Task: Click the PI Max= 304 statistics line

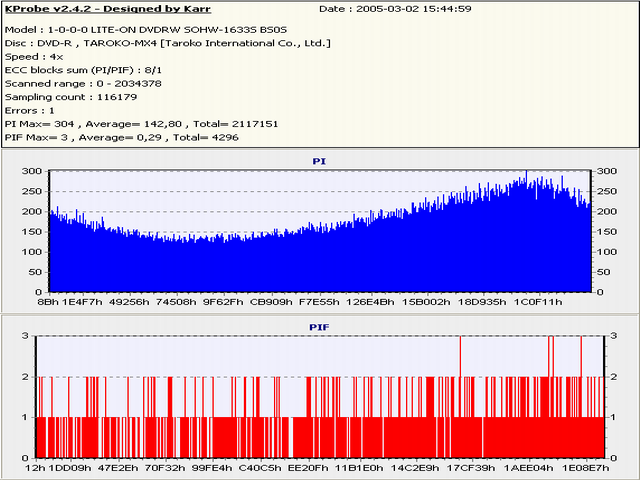Action: click(x=141, y=124)
